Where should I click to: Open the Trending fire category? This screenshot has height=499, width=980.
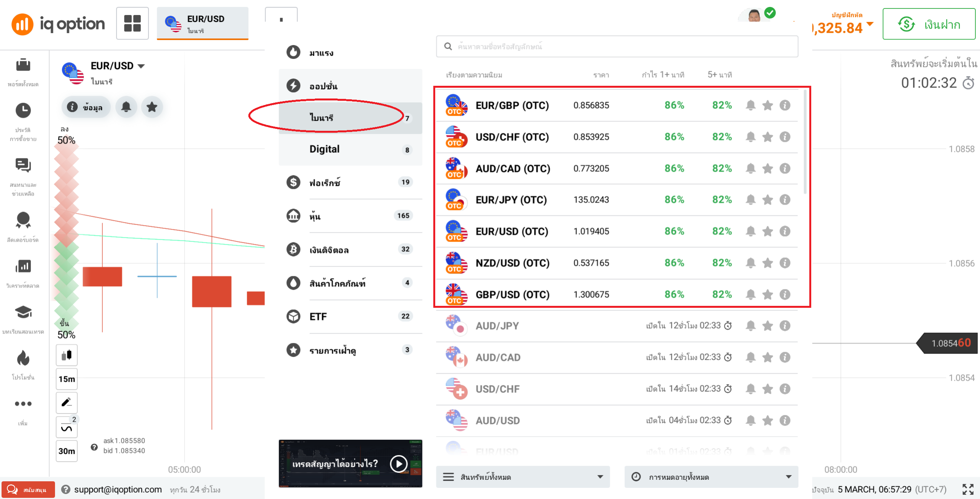tap(350, 52)
